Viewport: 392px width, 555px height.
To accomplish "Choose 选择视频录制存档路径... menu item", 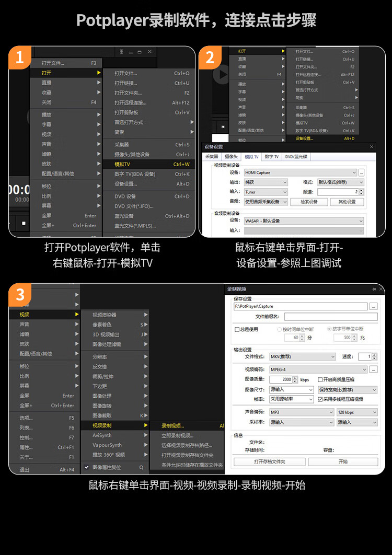I will pyautogui.click(x=187, y=446).
